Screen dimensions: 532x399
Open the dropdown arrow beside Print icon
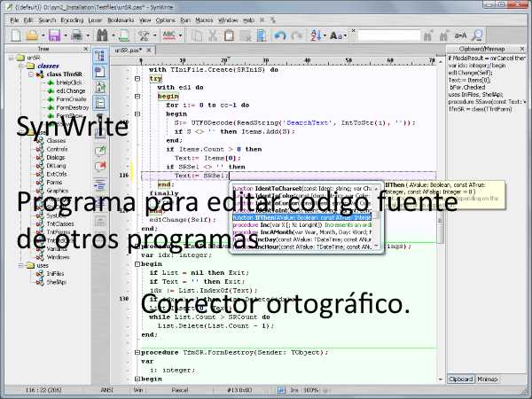[x=88, y=35]
